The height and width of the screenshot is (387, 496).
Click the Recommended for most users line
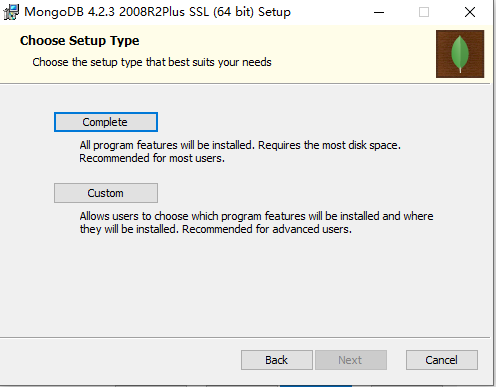(x=152, y=158)
